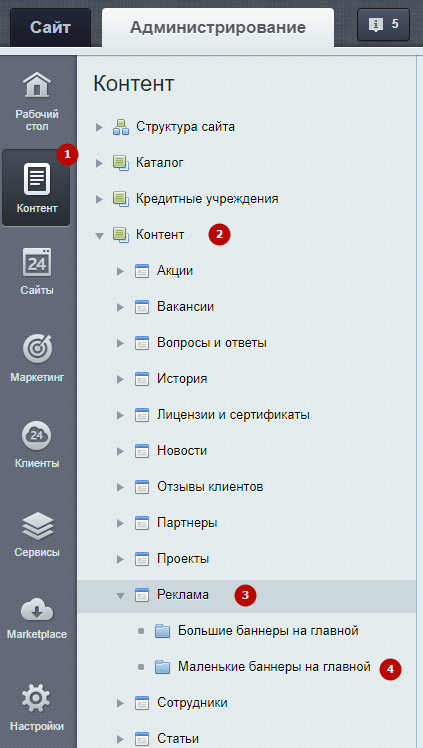Screen dimensions: 423x748
Task: Expand the Каталог tree arrow
Action: (99, 163)
